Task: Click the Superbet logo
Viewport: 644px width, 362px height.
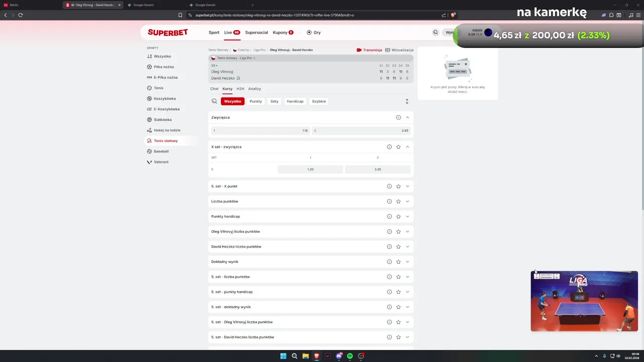Action: click(x=168, y=32)
